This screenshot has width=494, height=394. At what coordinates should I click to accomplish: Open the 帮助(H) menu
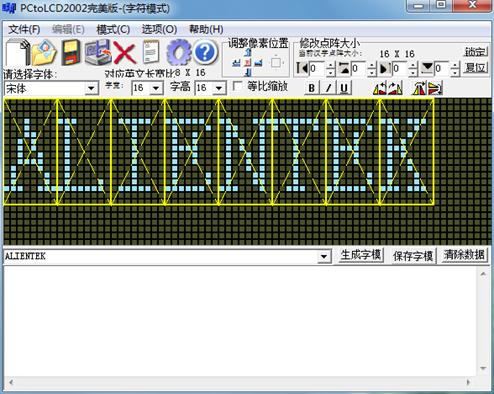click(206, 30)
